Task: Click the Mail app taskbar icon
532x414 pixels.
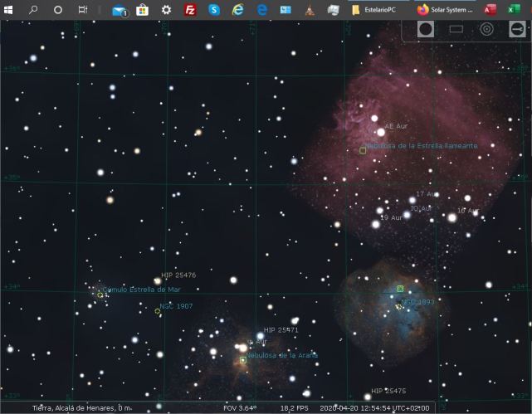Action: [119, 10]
